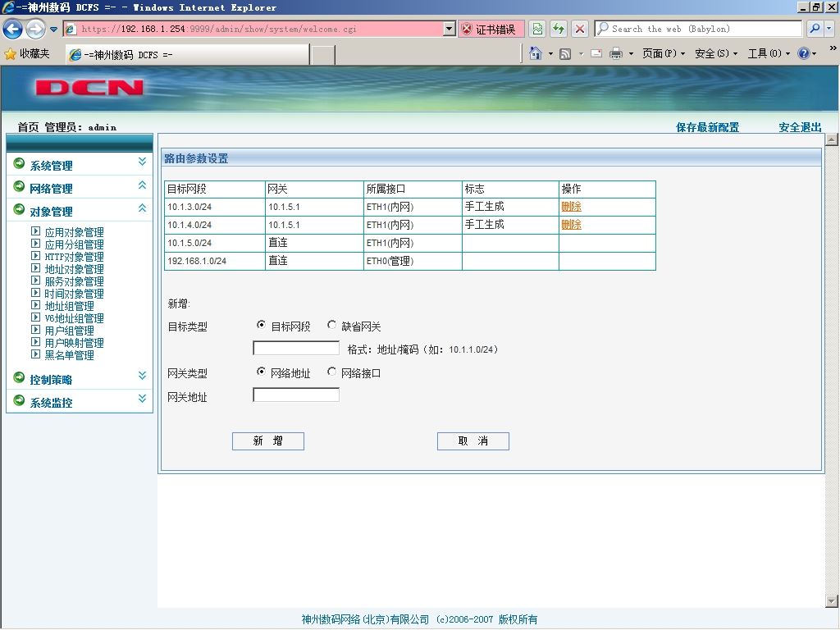Click the 安全退出 logout link
Image resolution: width=840 pixels, height=630 pixels.
tap(800, 127)
